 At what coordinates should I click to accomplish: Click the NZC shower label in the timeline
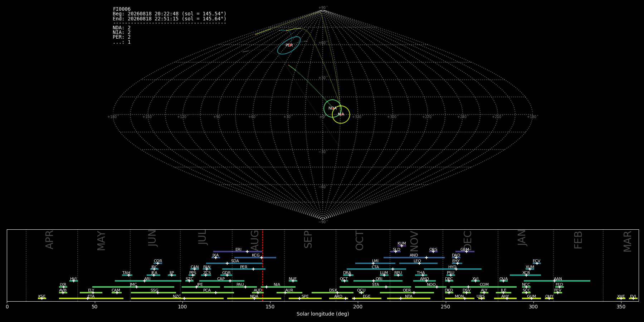pyautogui.click(x=177, y=297)
